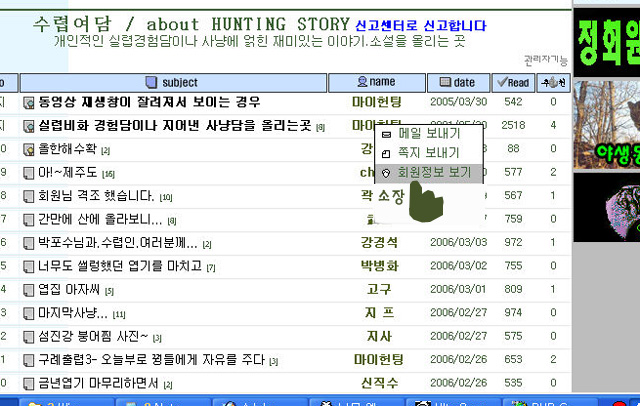
Task: Click the 신고센터로 신고합니다 link
Action: tap(421, 24)
